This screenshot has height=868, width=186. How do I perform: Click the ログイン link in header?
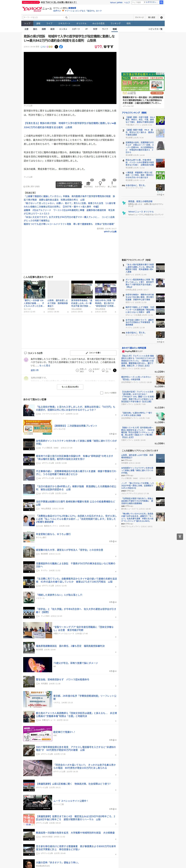(57, 11)
